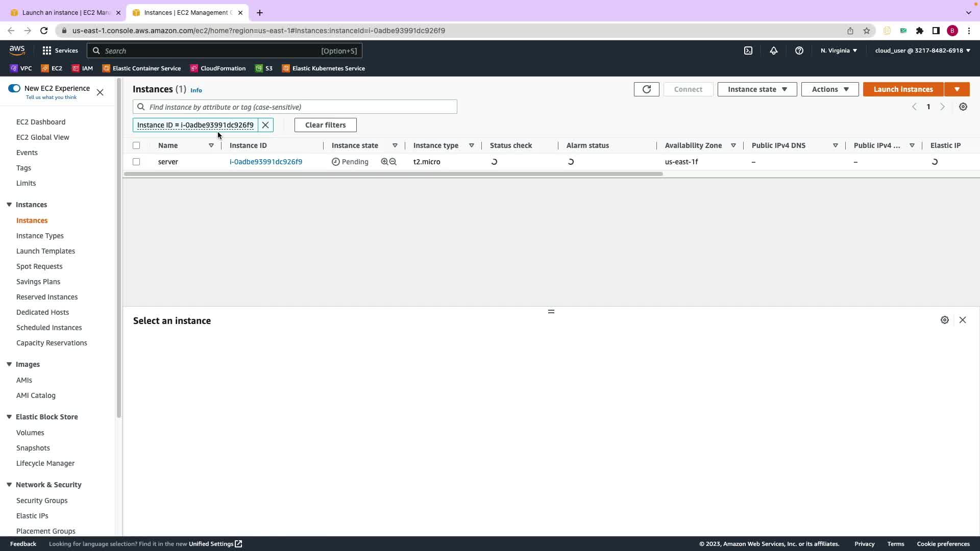Check the select-all instances checkbox

click(136, 145)
